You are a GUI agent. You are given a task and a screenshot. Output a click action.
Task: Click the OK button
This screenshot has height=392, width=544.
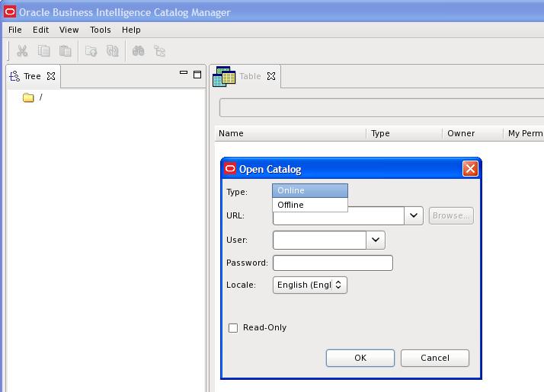[x=360, y=358]
